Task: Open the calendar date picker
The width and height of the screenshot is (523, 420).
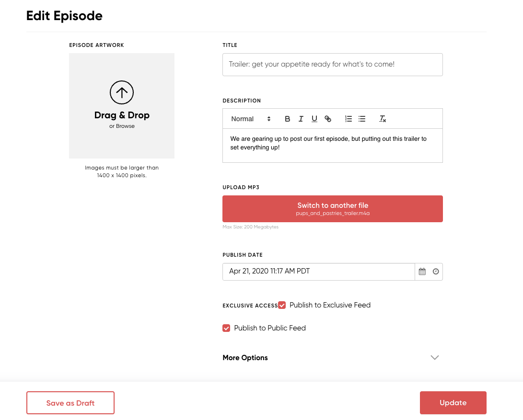Action: pos(422,272)
